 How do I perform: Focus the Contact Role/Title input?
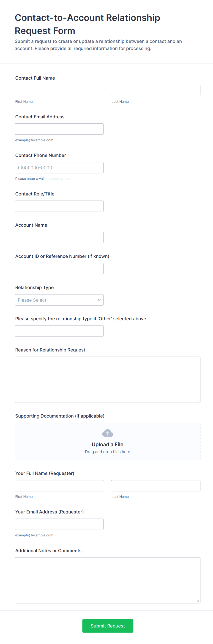[59, 206]
